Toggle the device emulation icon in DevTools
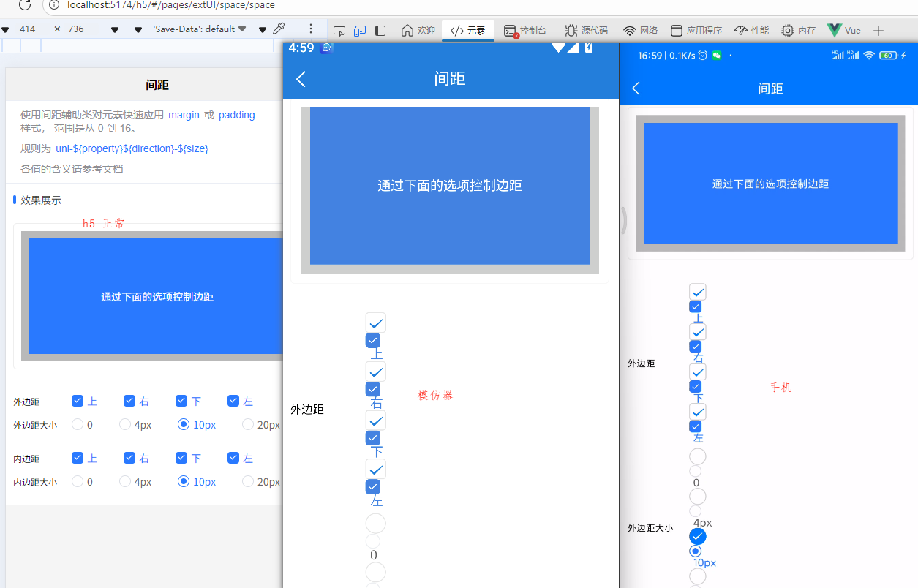This screenshot has width=918, height=588. 359,31
